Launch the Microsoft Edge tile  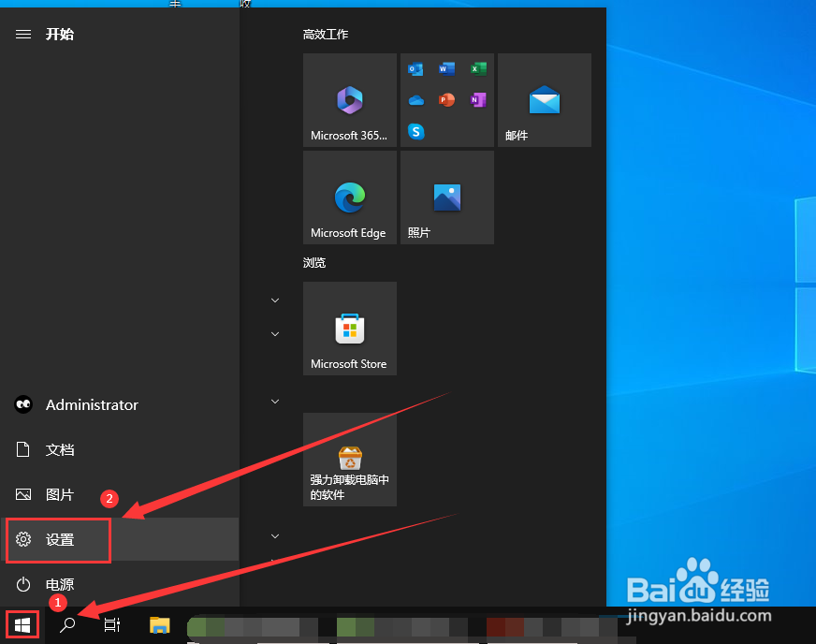click(x=350, y=198)
